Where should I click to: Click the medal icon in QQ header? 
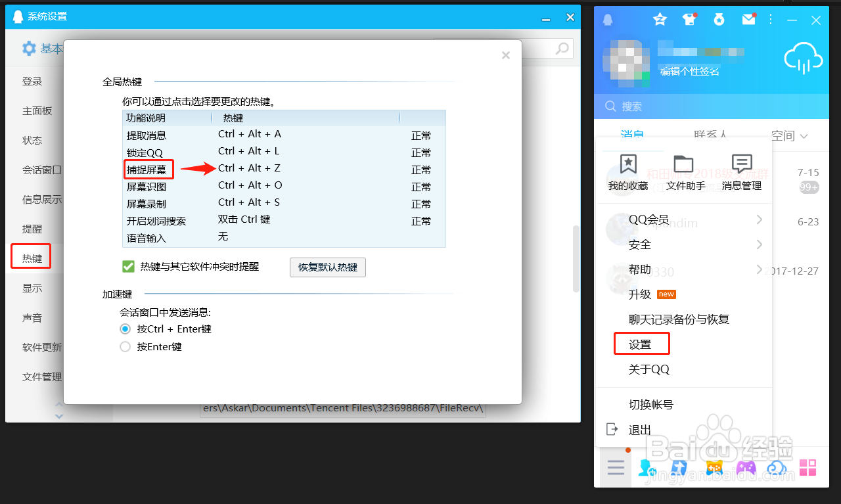(x=719, y=20)
